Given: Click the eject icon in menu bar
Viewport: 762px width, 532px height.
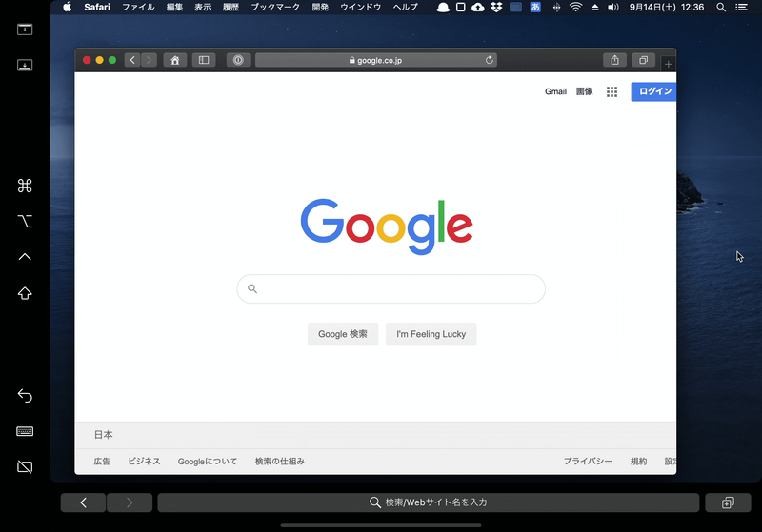Looking at the screenshot, I should click(x=594, y=8).
